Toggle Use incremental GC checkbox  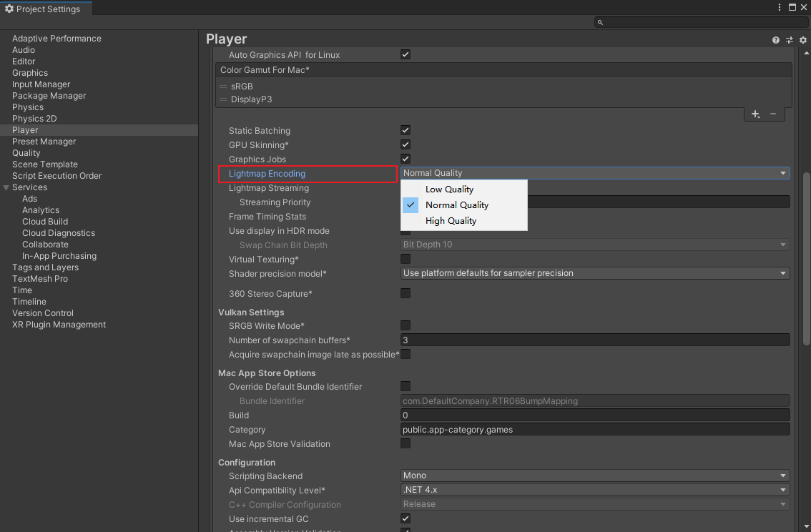click(x=405, y=518)
